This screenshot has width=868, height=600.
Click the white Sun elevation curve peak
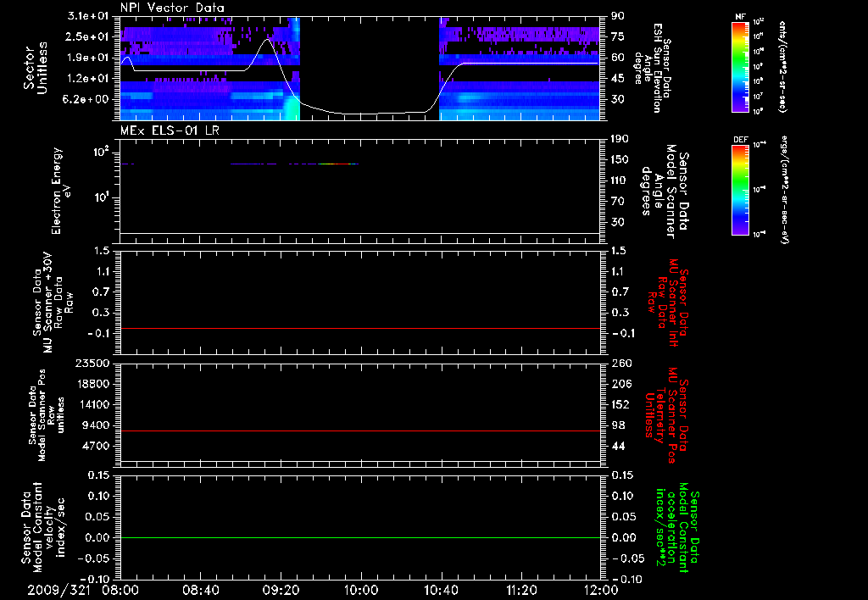coord(267,39)
